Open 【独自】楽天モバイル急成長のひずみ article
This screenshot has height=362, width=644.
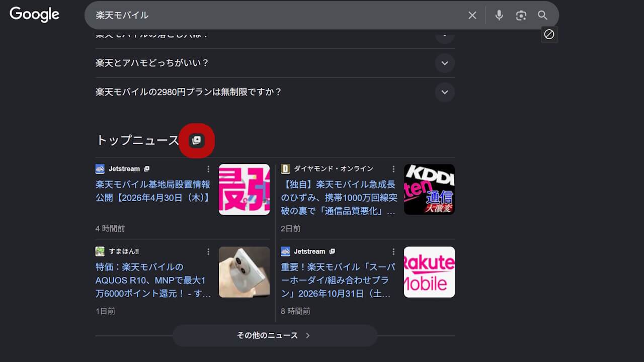[x=339, y=198]
